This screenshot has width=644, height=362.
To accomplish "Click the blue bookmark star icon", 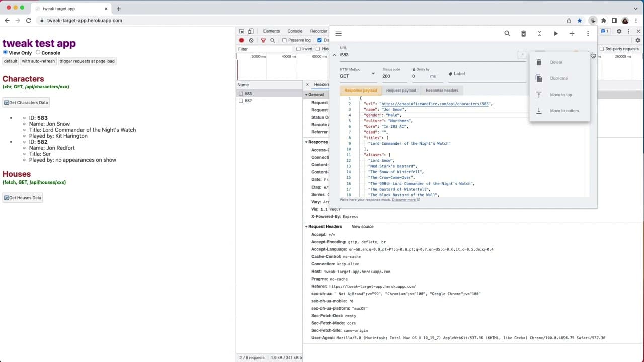I will (x=580, y=21).
